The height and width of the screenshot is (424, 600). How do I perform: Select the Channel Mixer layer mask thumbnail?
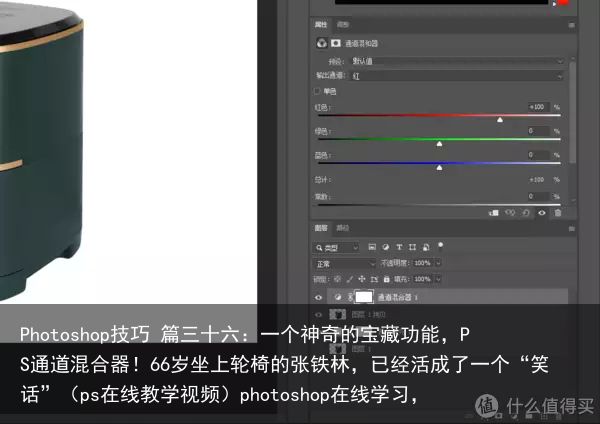(364, 297)
